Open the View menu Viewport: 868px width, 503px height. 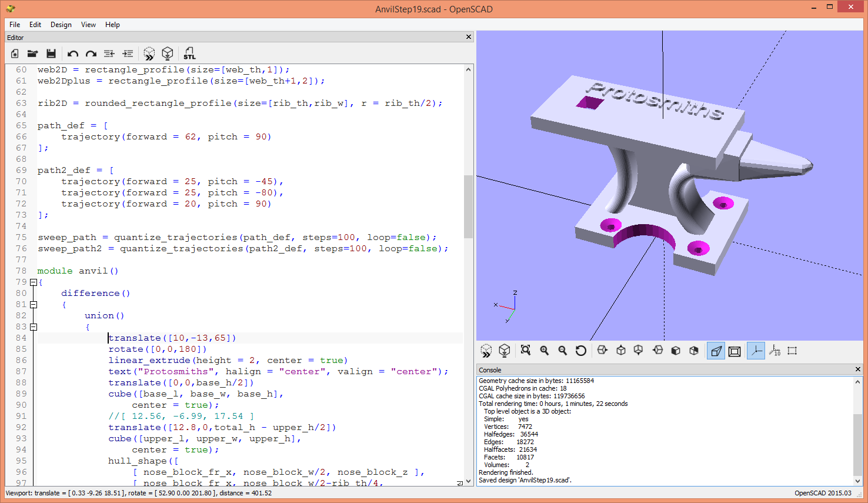[x=88, y=25]
